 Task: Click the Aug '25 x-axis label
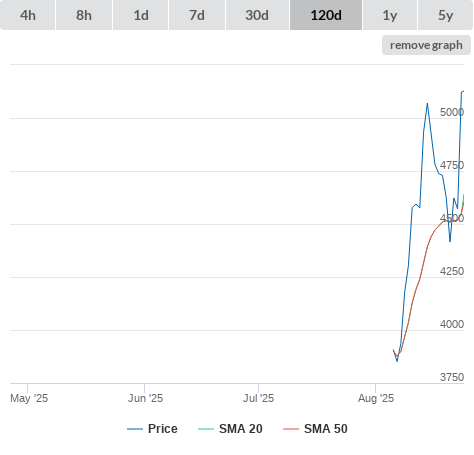point(376,398)
